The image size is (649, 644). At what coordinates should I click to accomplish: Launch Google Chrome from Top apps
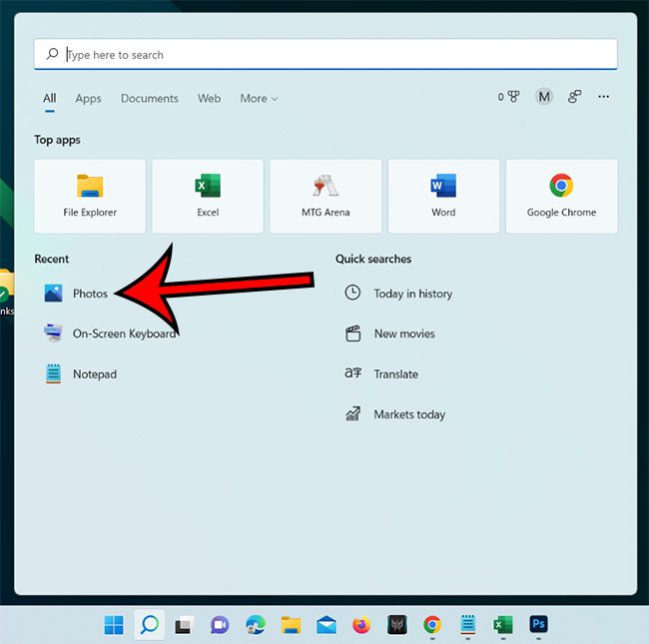point(561,196)
